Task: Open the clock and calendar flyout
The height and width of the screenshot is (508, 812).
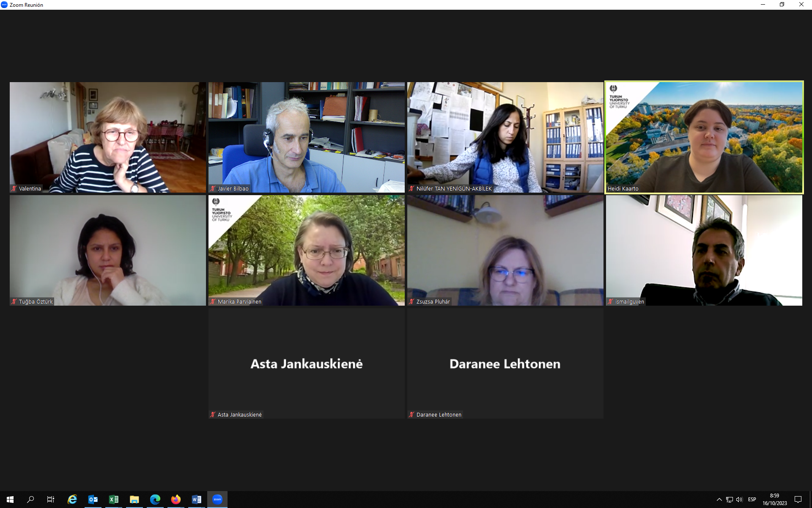Action: (775, 500)
